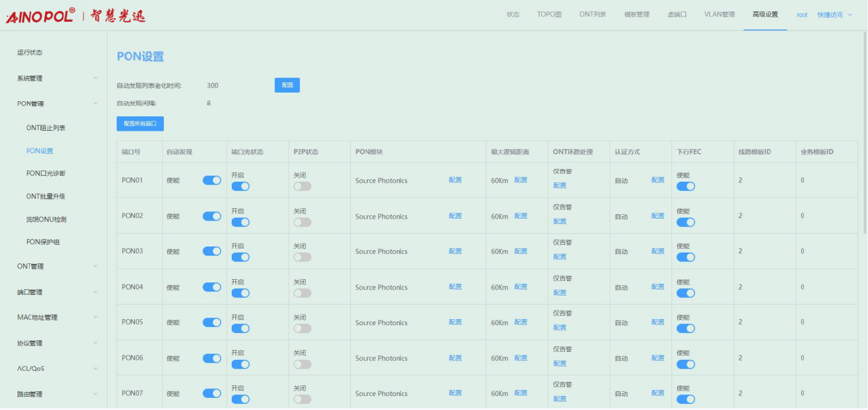868x410 pixels.
Task: Expand the 系统管理 sidebar menu
Action: [95, 78]
